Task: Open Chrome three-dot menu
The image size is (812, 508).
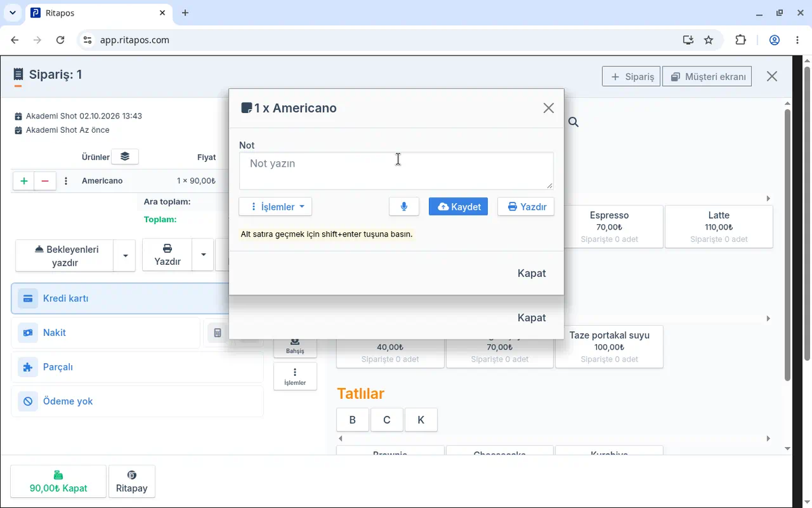Action: point(796,40)
